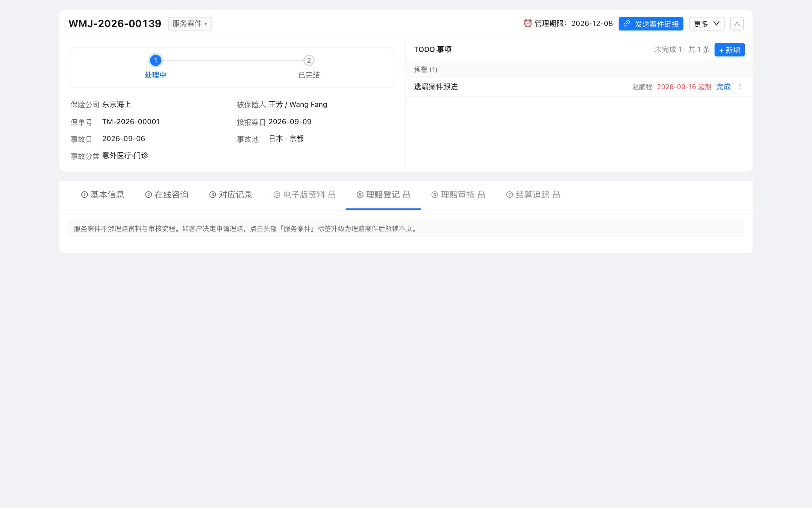This screenshot has height=508, width=812.
Task: Click the lock icon on 电子版资料 tab
Action: [332, 195]
